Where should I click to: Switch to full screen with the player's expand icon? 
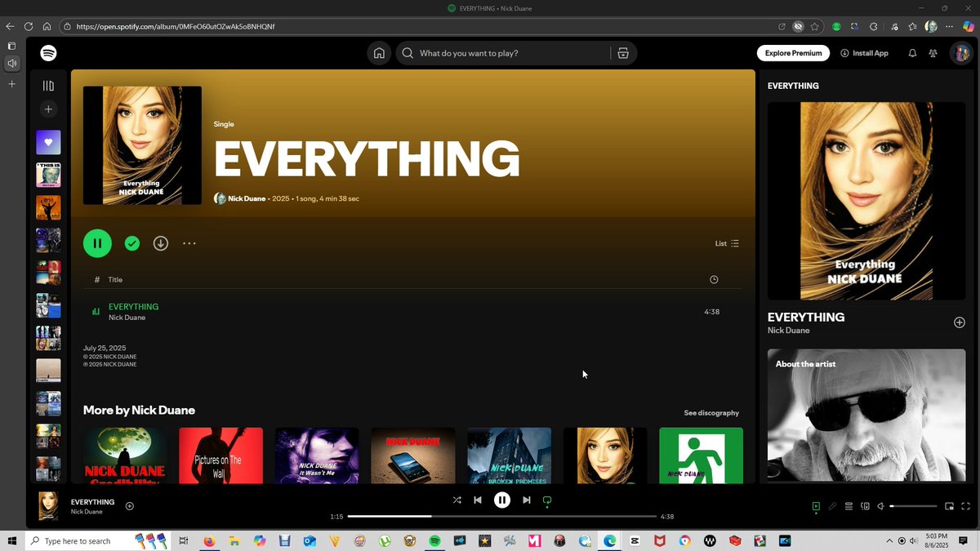point(965,506)
